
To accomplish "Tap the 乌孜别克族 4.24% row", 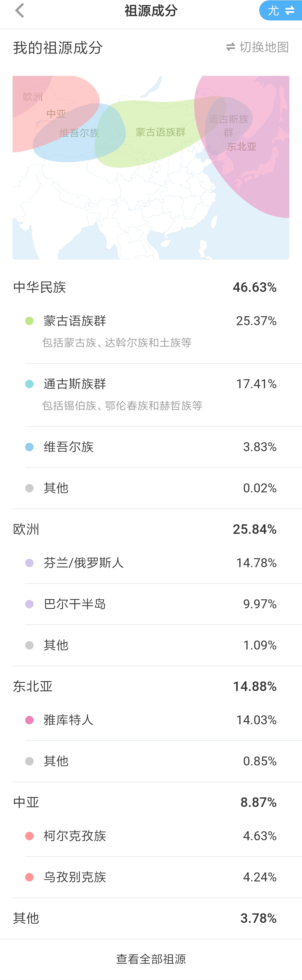I will [163, 877].
